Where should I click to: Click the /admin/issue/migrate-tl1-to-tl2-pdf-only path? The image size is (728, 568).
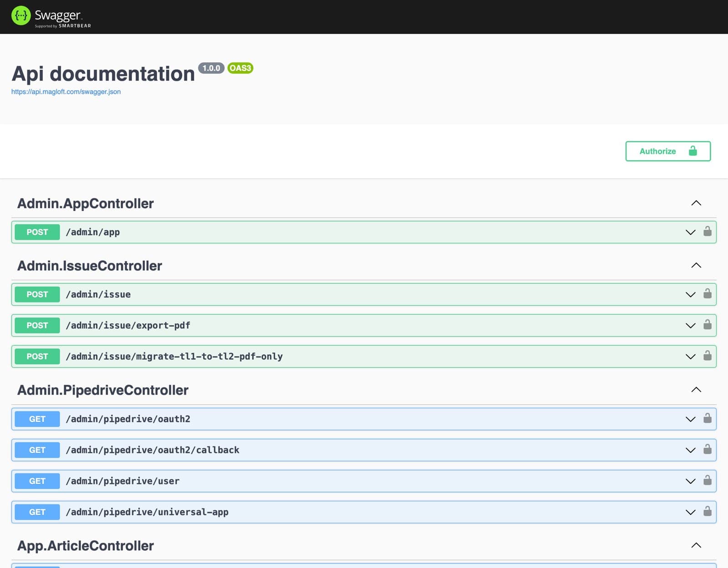[174, 356]
